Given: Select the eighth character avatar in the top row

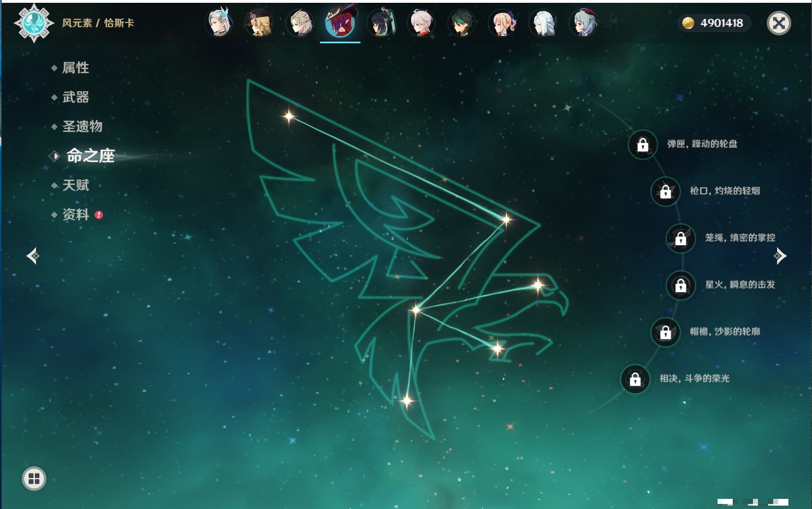Looking at the screenshot, I should 502,23.
